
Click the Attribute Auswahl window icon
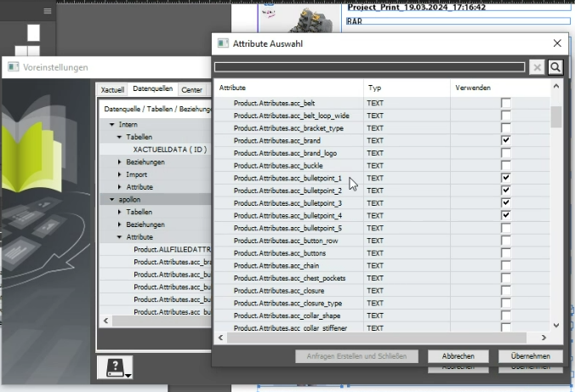coord(223,43)
